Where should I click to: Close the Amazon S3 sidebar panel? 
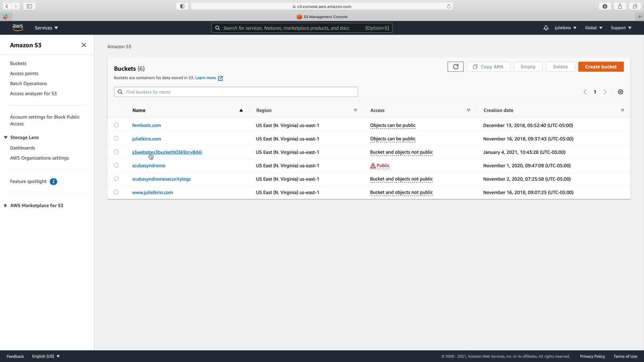point(84,45)
